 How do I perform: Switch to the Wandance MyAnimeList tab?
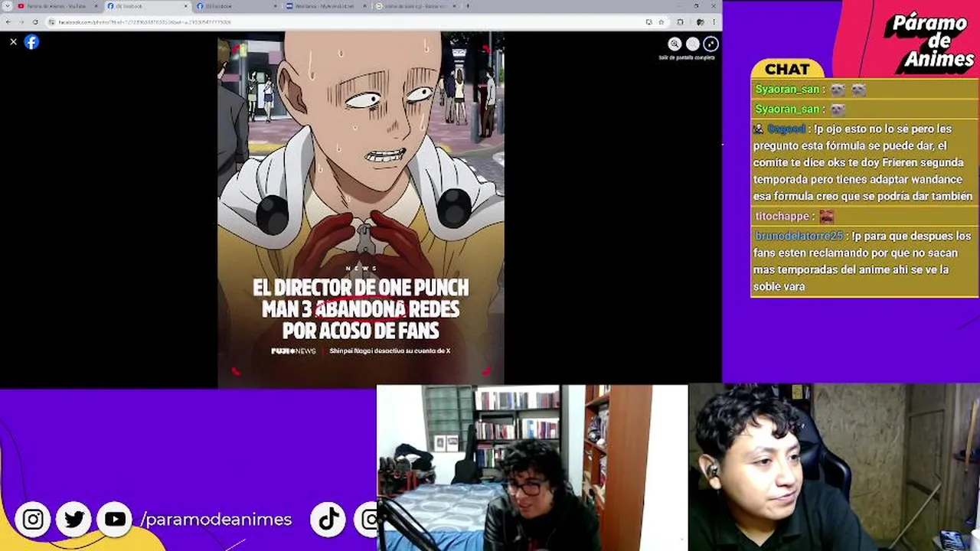click(x=325, y=6)
